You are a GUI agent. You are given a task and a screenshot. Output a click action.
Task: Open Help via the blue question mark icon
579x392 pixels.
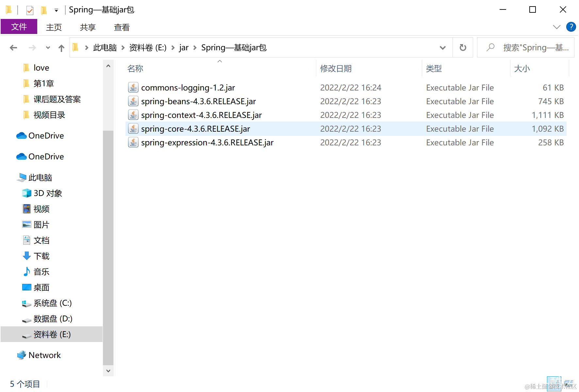pyautogui.click(x=571, y=27)
